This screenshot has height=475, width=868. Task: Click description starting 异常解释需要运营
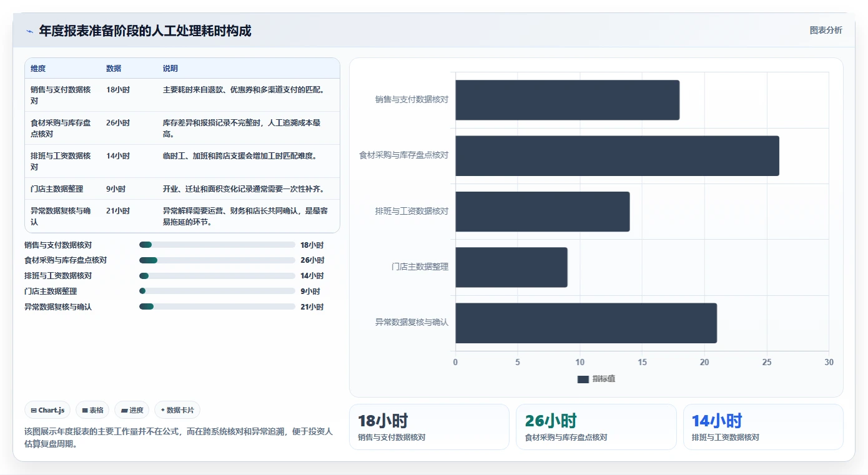[245, 216]
